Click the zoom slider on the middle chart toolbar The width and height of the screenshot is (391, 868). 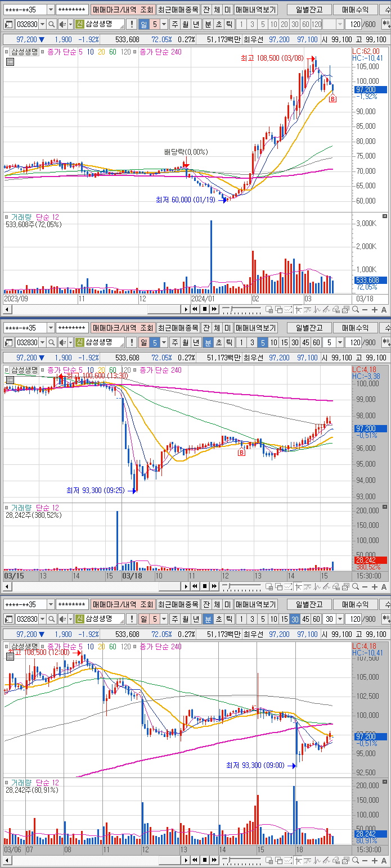point(242,586)
